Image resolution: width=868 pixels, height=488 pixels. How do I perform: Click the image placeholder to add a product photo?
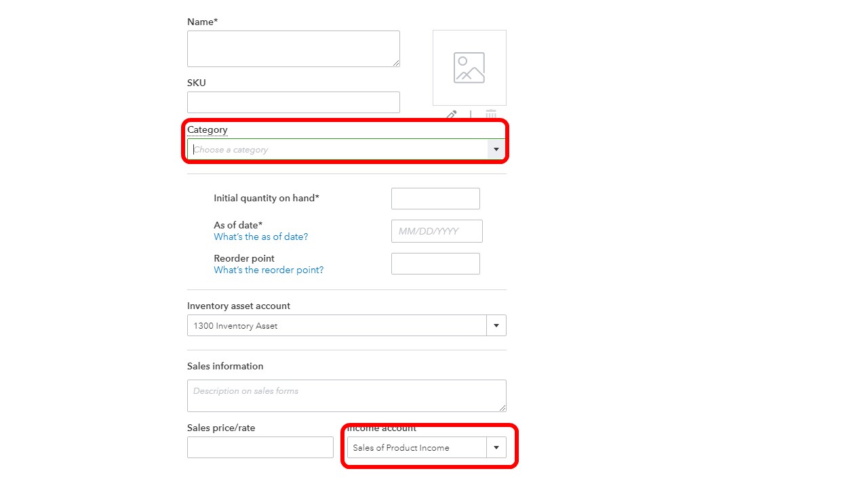469,67
